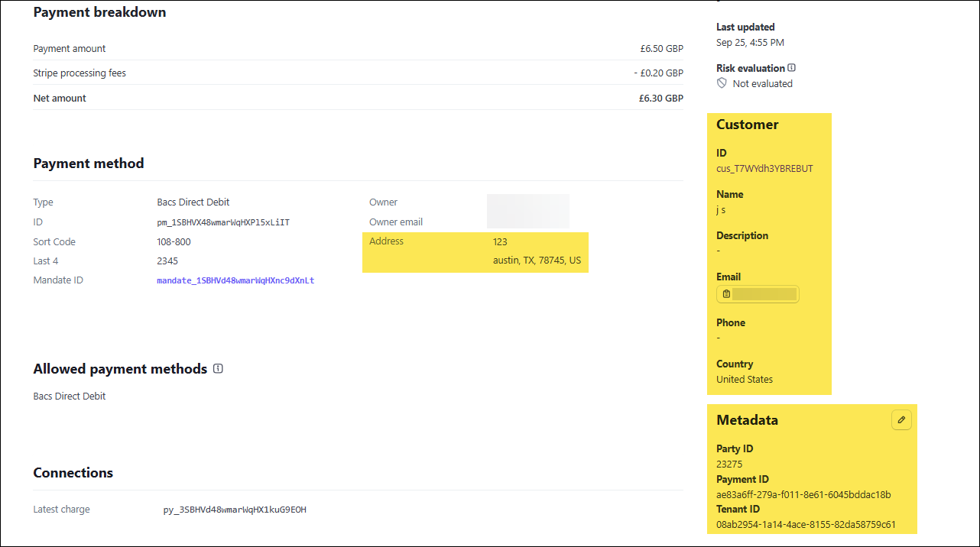This screenshot has height=547, width=980.
Task: Open customer ID cus_T7WYdh3YBREBUT
Action: [764, 168]
